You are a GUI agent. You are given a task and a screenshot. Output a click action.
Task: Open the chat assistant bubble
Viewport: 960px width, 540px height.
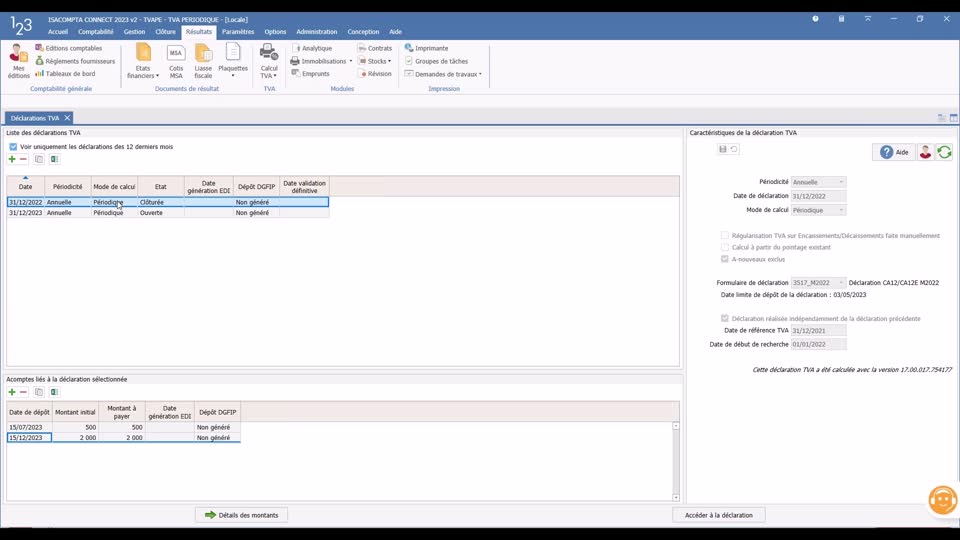pos(943,500)
